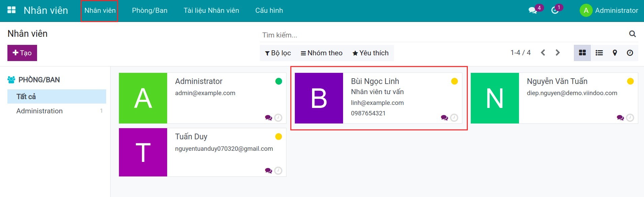Click the Tạo create button
Viewport: 644px width, 197px height.
pos(22,53)
